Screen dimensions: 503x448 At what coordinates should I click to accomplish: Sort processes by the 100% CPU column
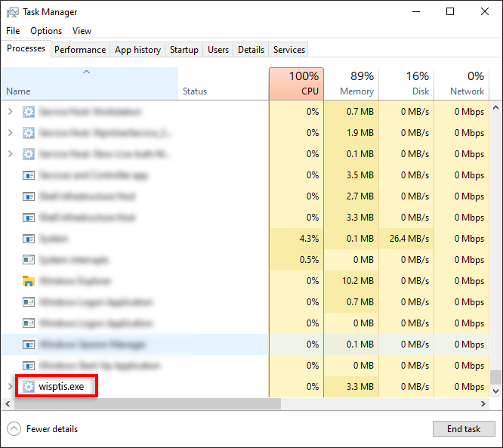[x=296, y=84]
